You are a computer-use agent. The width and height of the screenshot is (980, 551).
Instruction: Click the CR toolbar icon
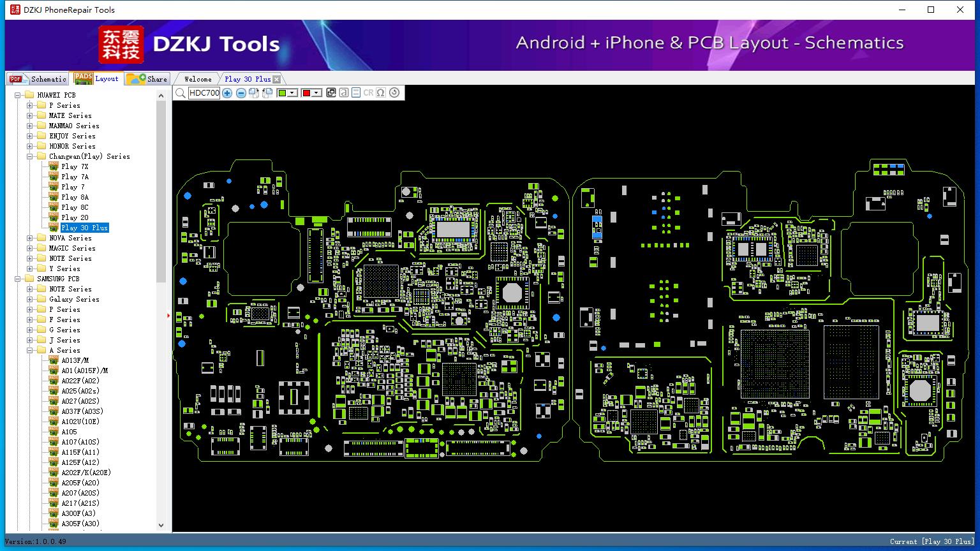point(368,93)
